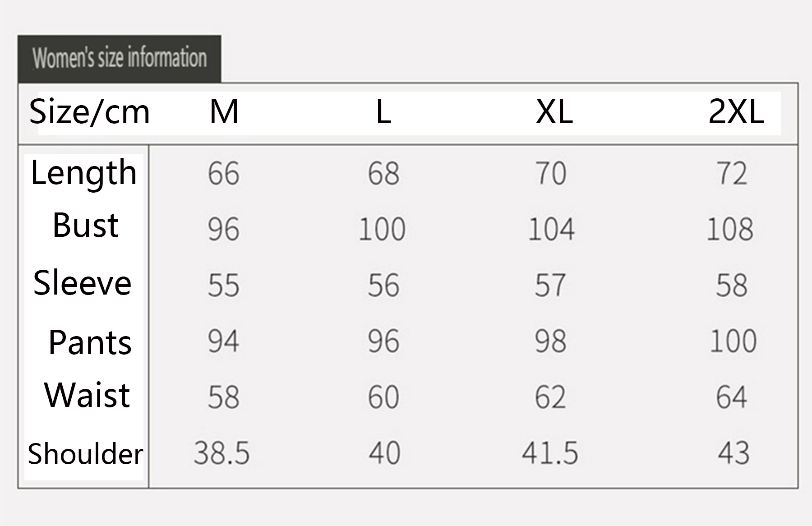Select the Sleeve row label
Image resolution: width=812 pixels, height=526 pixels.
(x=83, y=283)
